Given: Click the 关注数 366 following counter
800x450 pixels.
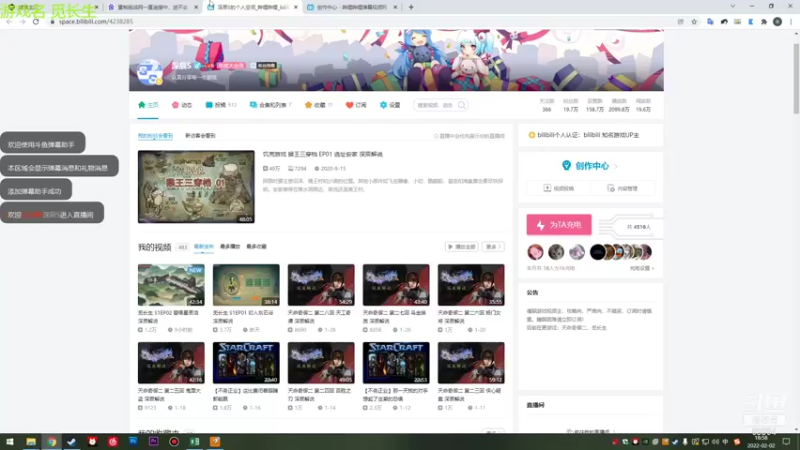Looking at the screenshot, I should (547, 106).
